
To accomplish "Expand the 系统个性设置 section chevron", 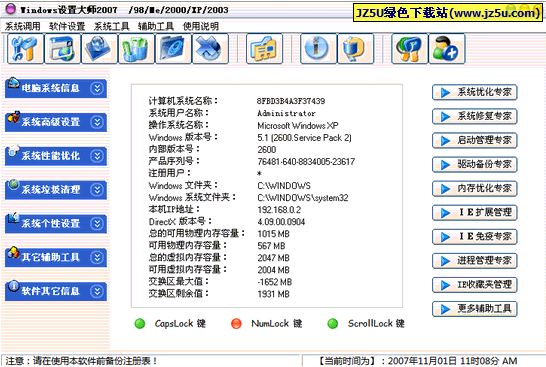I will 97,224.
